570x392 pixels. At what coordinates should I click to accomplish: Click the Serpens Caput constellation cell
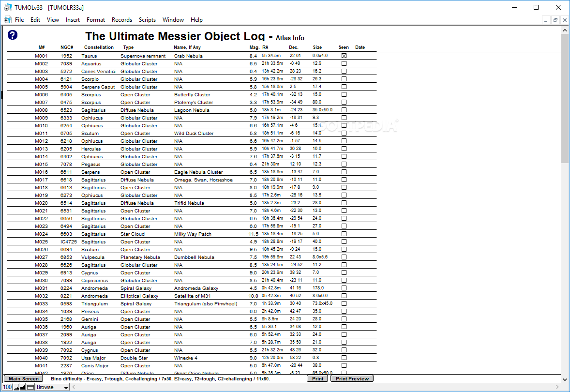point(98,87)
